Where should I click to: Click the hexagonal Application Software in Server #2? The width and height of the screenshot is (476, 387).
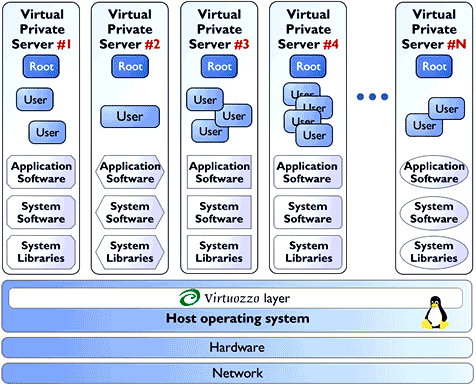tap(130, 172)
